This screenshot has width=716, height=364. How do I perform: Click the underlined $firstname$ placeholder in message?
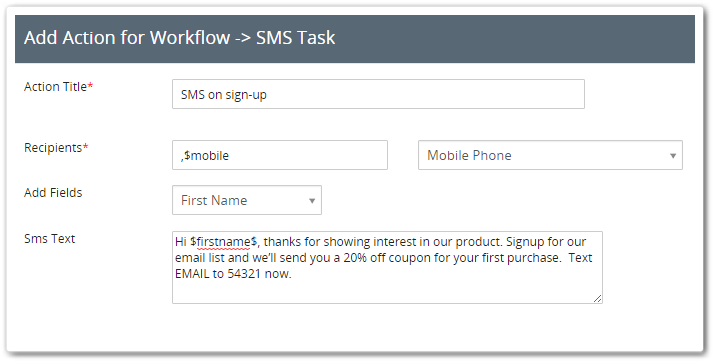[x=224, y=242]
